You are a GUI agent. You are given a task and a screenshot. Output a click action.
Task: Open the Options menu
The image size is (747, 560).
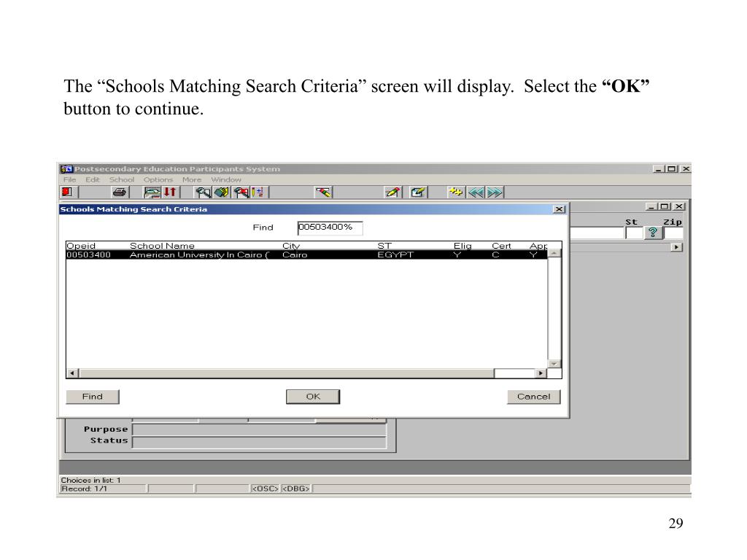coord(158,179)
